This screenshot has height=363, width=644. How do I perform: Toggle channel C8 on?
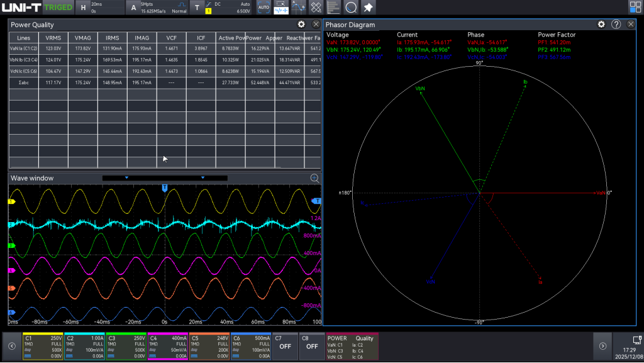pos(312,346)
